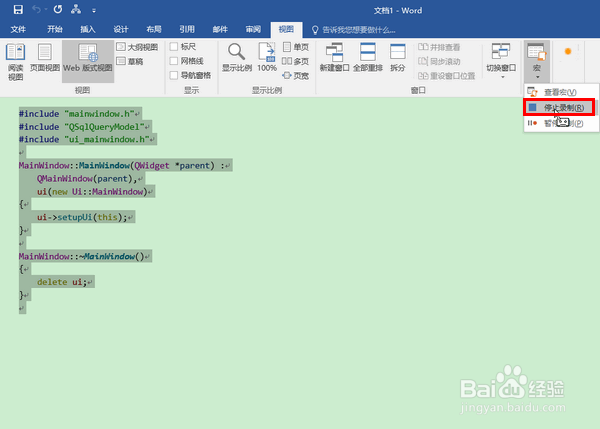Choose the pause recording menu item
600x429 pixels.
coord(560,123)
